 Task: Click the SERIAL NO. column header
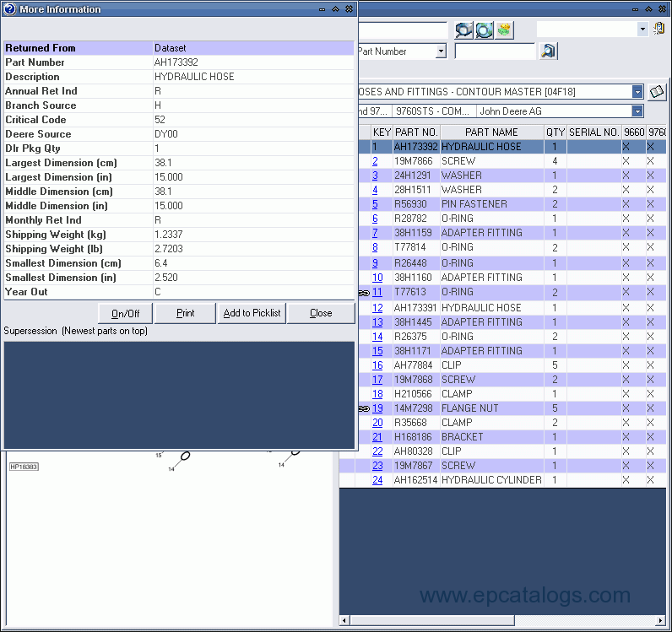coord(594,132)
